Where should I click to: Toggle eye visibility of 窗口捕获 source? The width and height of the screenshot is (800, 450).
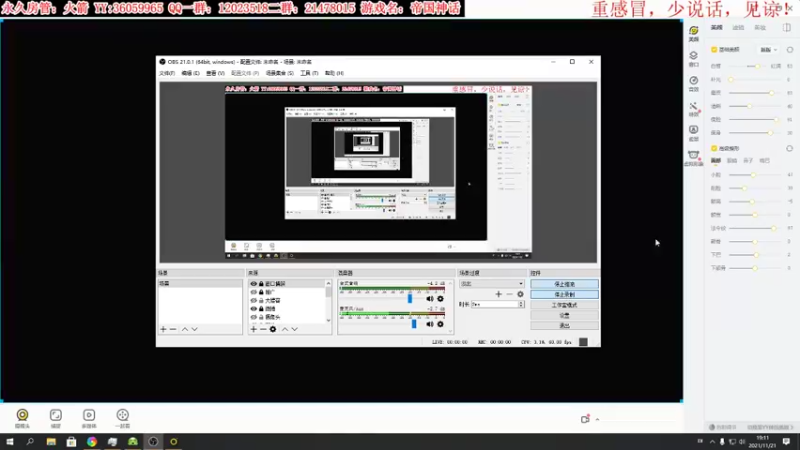point(253,284)
